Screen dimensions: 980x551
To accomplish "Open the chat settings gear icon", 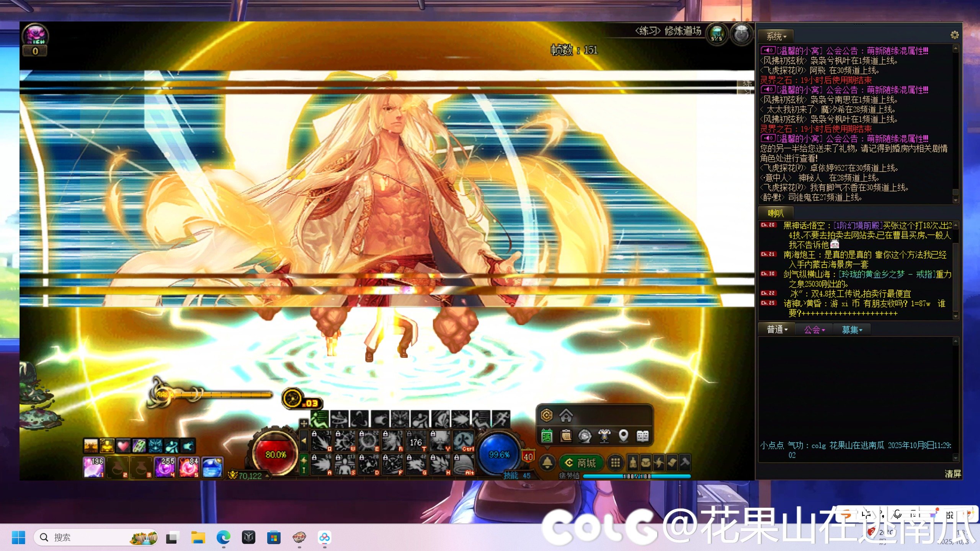I will (954, 35).
